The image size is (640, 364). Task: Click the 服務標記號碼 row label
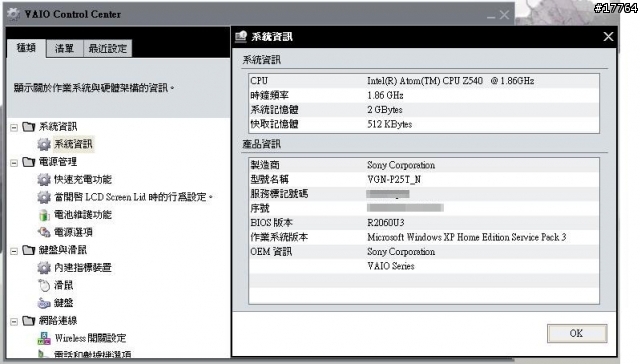point(279,194)
